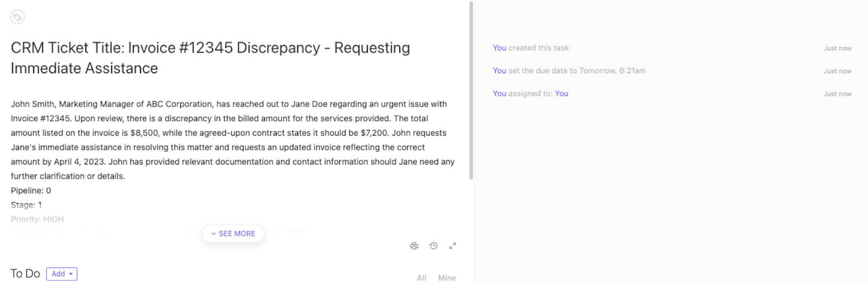Switch to the Mine filter tab

(446, 278)
